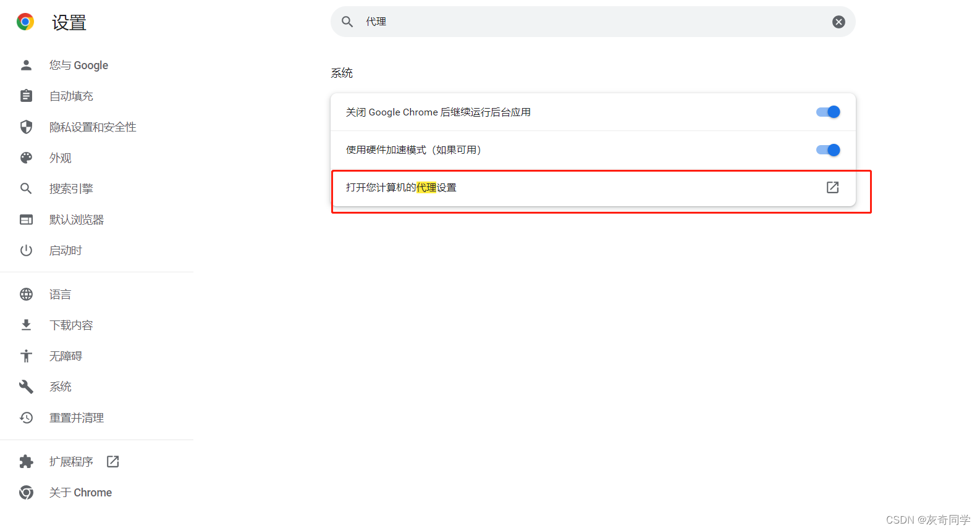Screen dimensions: 980x531
Task: Click the search magnifier icon in settings search bar
Action: pos(347,22)
